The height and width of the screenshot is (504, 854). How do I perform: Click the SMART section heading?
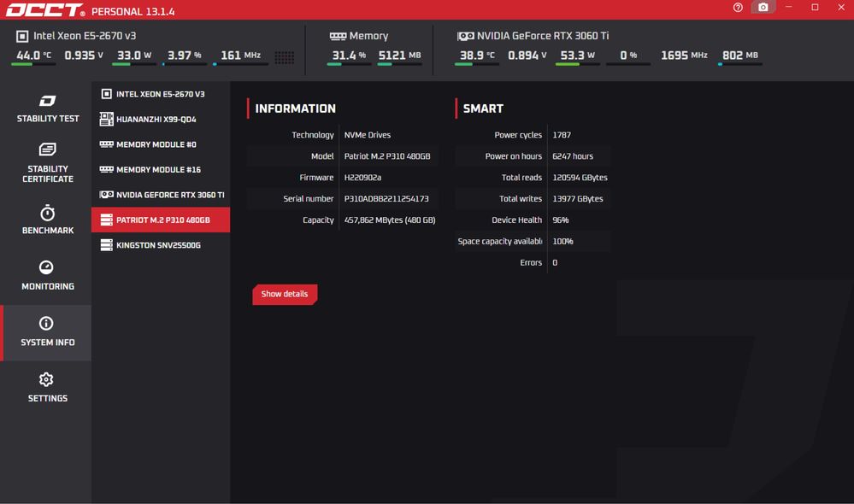click(483, 108)
